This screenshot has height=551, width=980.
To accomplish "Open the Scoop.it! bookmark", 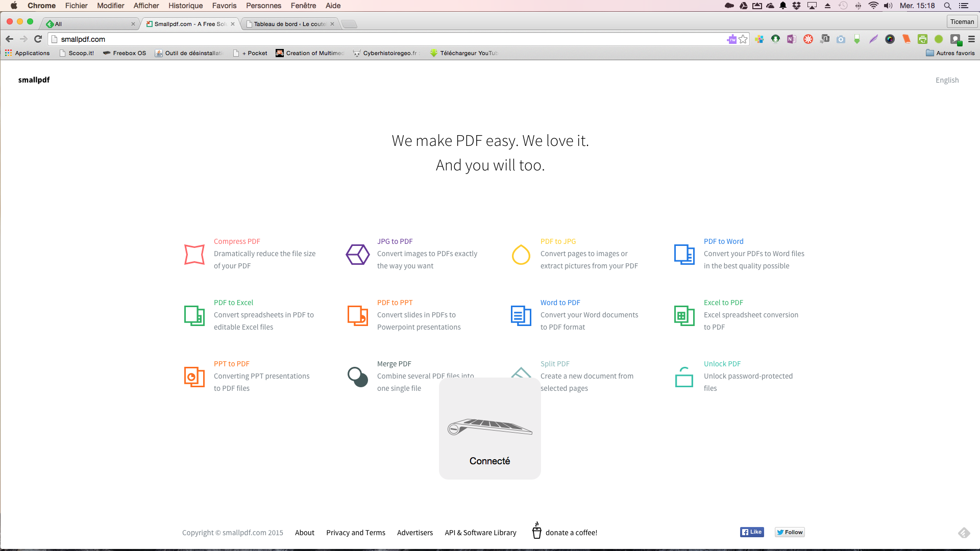I will (x=77, y=53).
